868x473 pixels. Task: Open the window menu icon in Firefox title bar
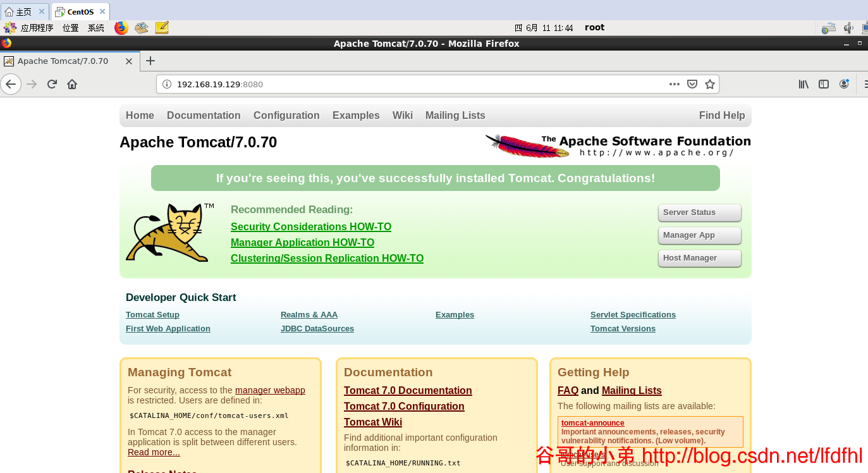(x=6, y=44)
